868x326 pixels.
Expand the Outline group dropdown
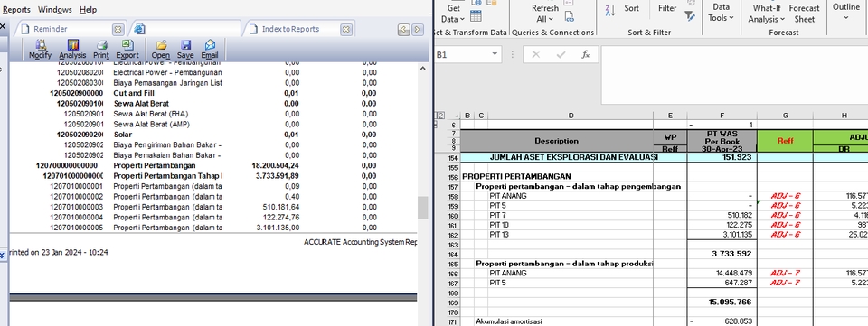(846, 12)
